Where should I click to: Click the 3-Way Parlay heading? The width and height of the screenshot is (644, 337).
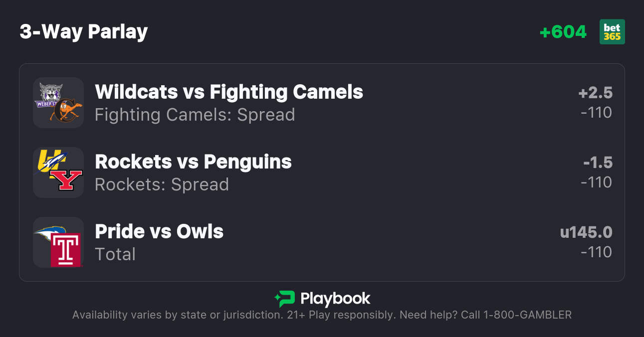[x=84, y=32]
